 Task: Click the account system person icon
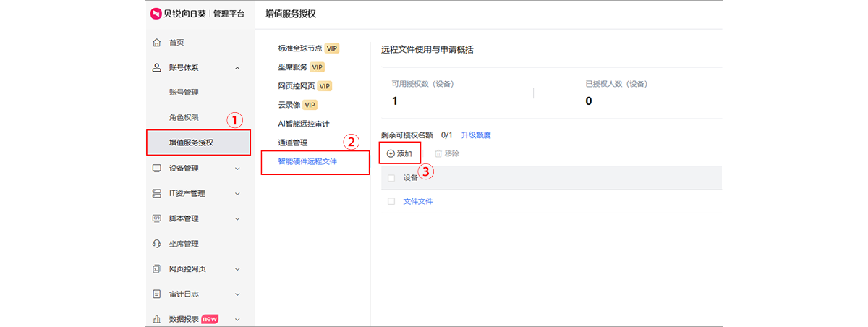point(156,68)
